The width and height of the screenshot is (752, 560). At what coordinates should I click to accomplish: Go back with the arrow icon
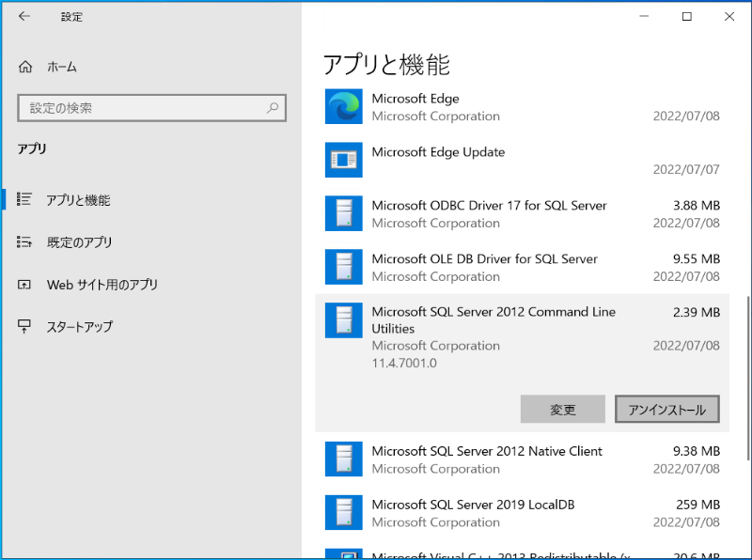24,16
